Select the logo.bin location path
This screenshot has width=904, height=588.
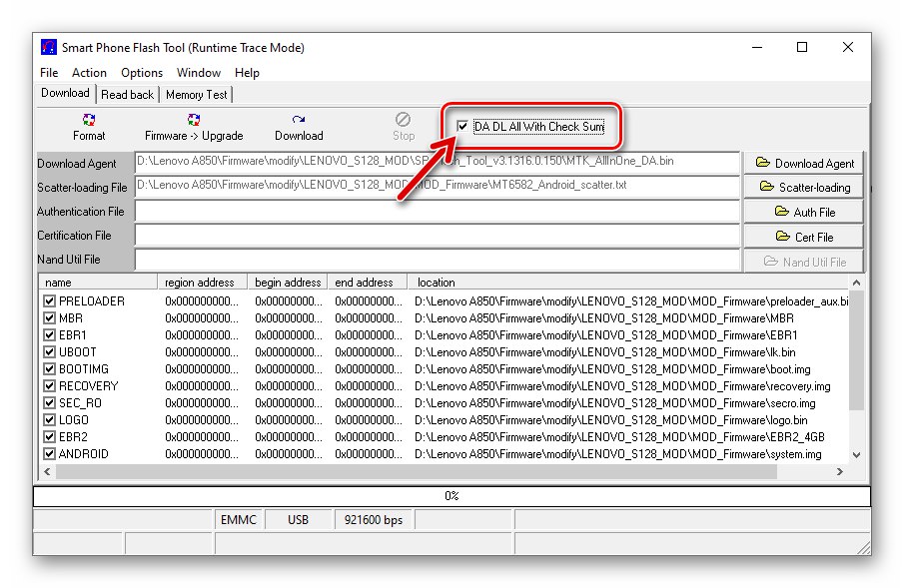coord(611,420)
